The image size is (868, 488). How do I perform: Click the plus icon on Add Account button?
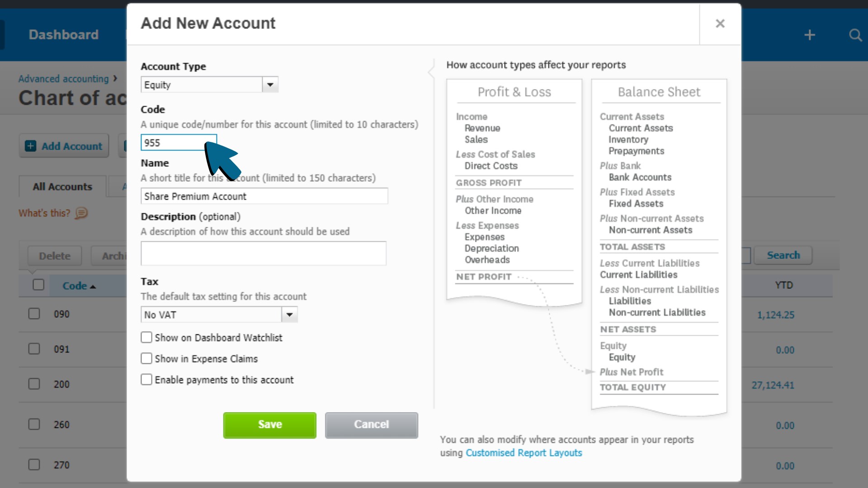(x=30, y=145)
